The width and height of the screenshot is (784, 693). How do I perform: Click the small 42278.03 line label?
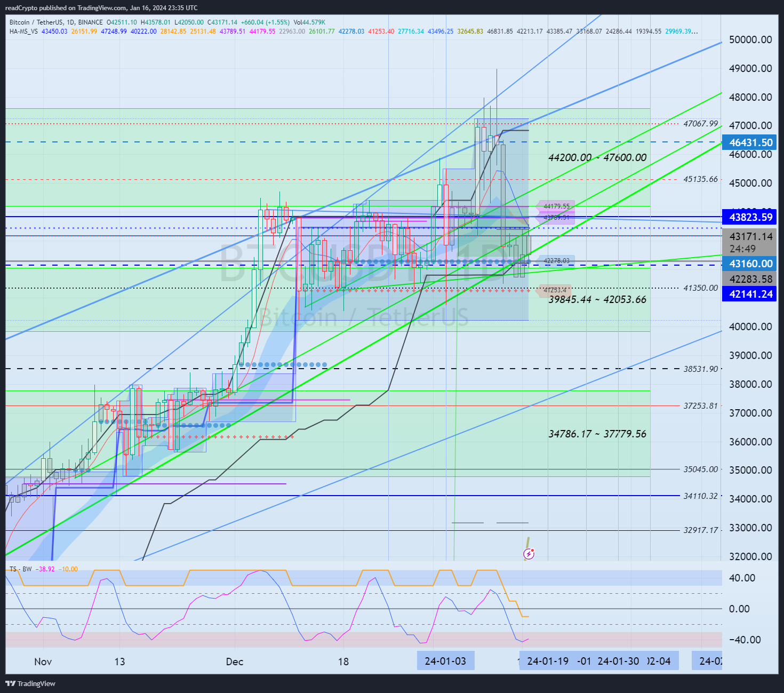(x=557, y=261)
